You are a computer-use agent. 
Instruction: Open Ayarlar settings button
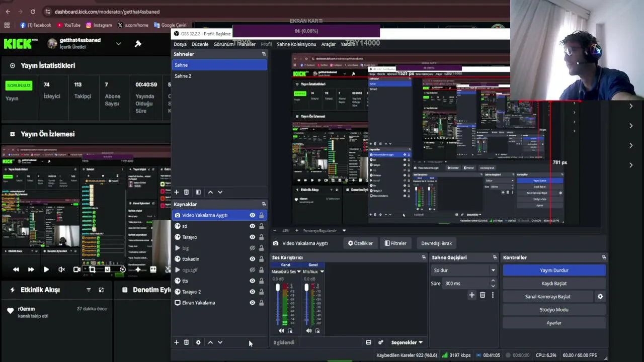pyautogui.click(x=554, y=323)
